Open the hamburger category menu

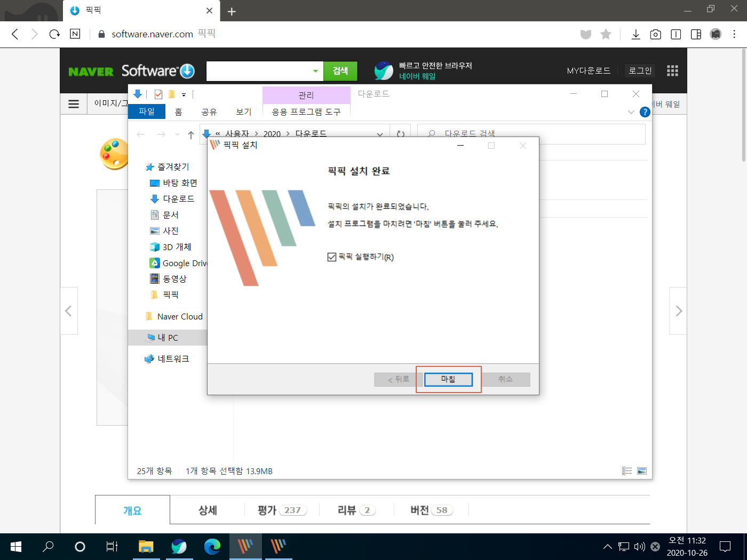coord(74,103)
